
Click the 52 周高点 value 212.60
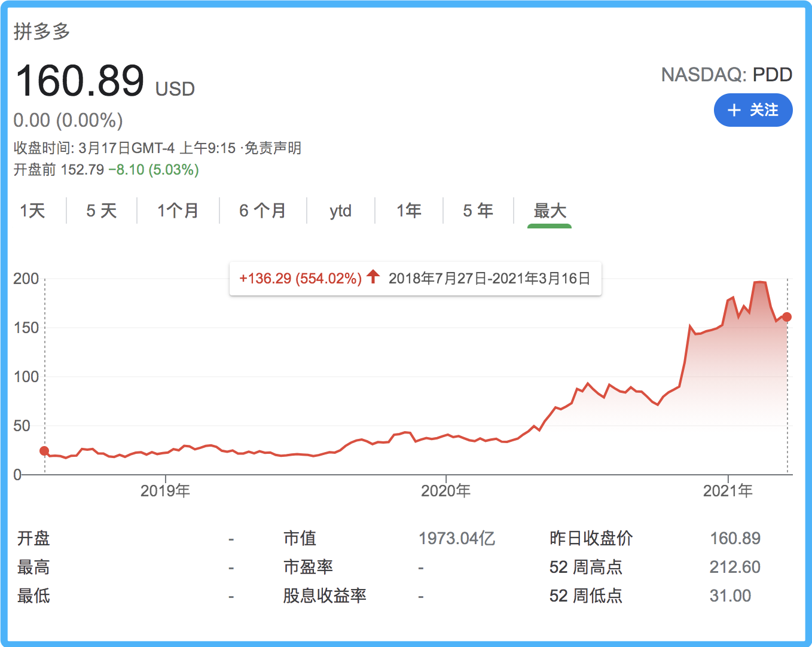click(735, 566)
